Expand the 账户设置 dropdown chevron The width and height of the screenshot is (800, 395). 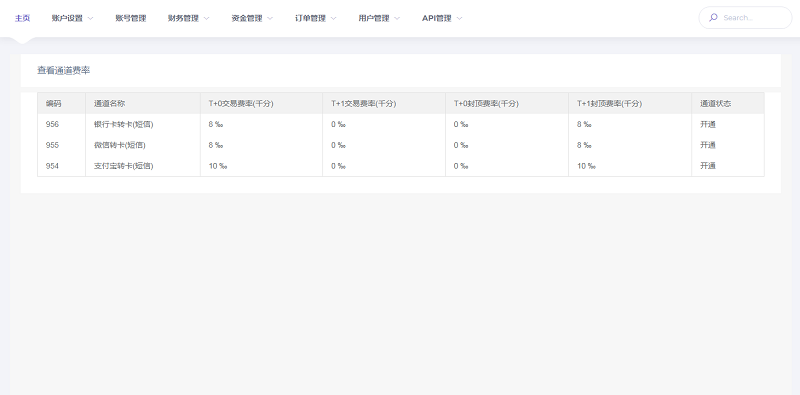coord(90,18)
